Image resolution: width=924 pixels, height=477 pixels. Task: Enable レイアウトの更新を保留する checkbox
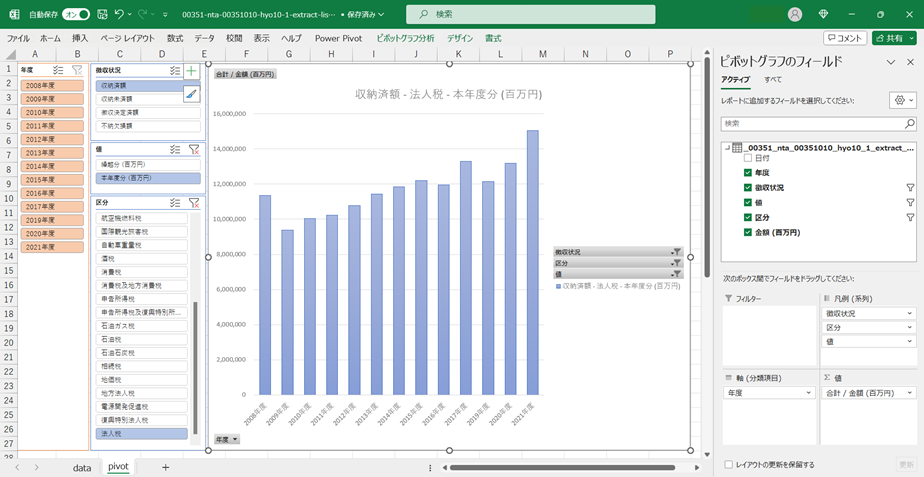(728, 465)
